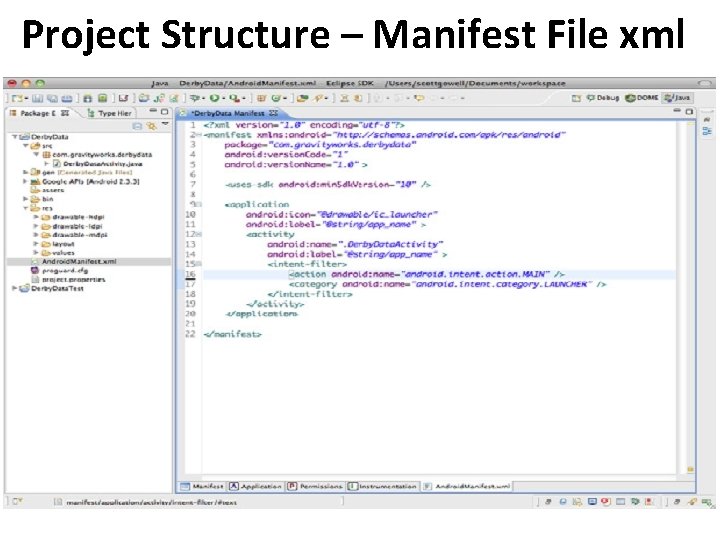Image resolution: width=720 pixels, height=540 pixels.
Task: Select the layout folder in tree
Action: coord(63,244)
